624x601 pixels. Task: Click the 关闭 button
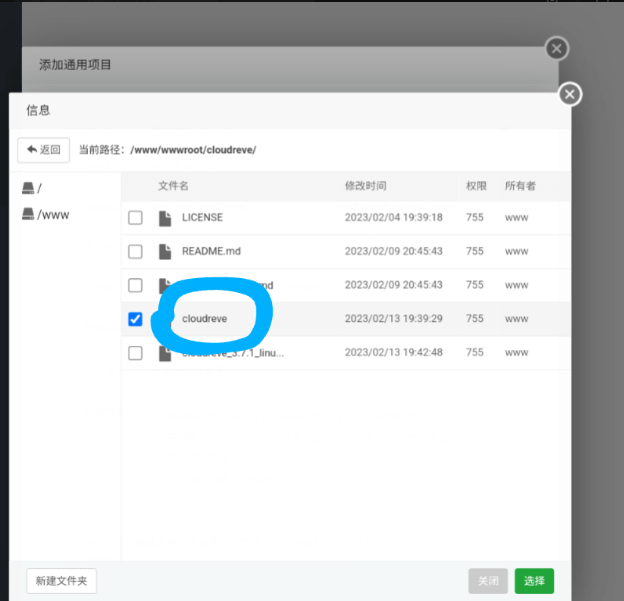point(488,581)
